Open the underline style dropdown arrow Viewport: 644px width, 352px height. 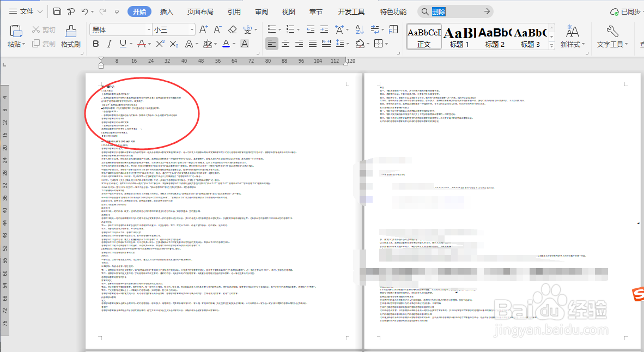click(x=131, y=44)
